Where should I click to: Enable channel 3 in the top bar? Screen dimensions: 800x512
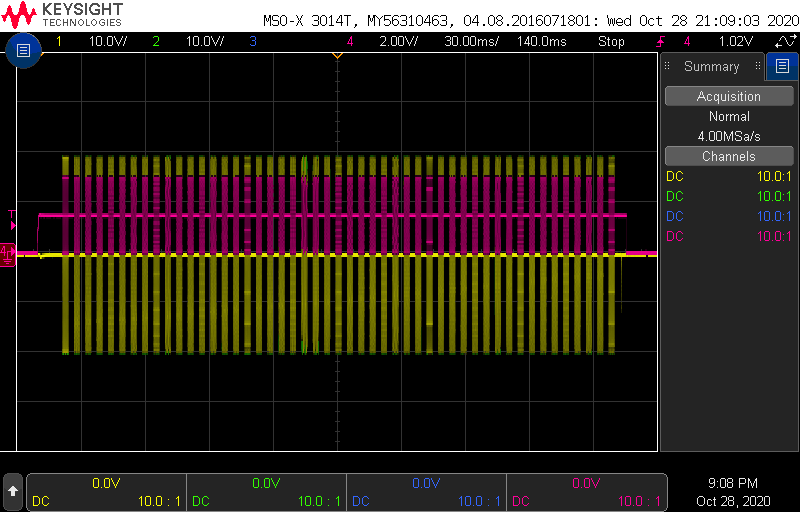254,41
